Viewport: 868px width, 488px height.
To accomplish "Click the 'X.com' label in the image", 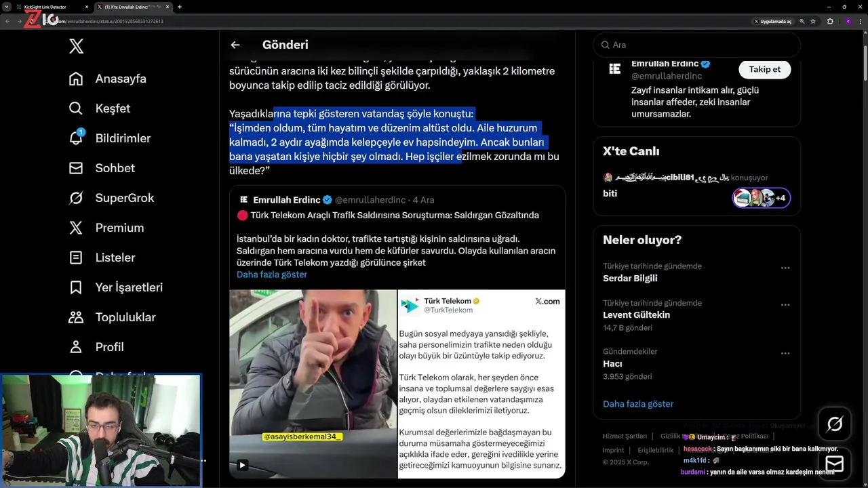I will click(547, 301).
